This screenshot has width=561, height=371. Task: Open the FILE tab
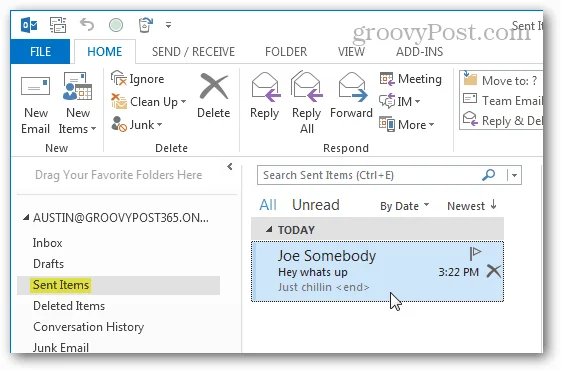[40, 52]
